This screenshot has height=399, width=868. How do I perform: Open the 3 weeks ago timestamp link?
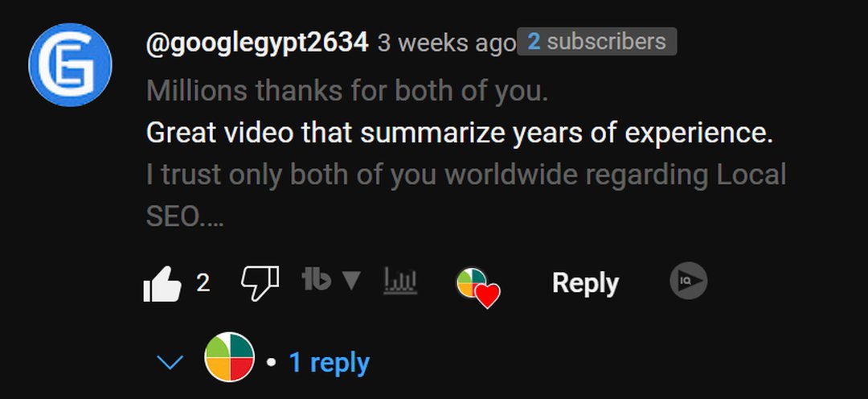point(447,43)
